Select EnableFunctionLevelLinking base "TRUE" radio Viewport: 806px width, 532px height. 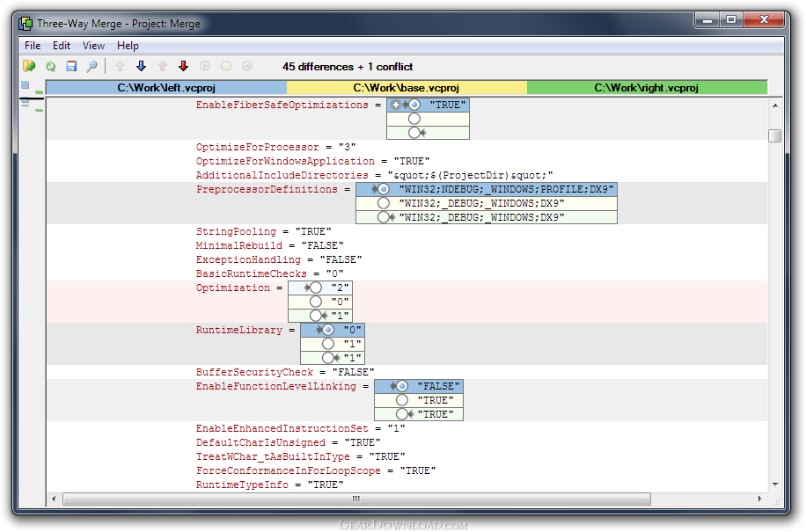coord(402,400)
